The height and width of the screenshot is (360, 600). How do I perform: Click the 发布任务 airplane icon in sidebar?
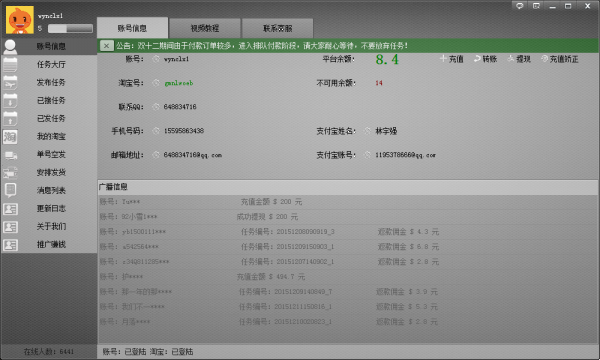pos(10,82)
